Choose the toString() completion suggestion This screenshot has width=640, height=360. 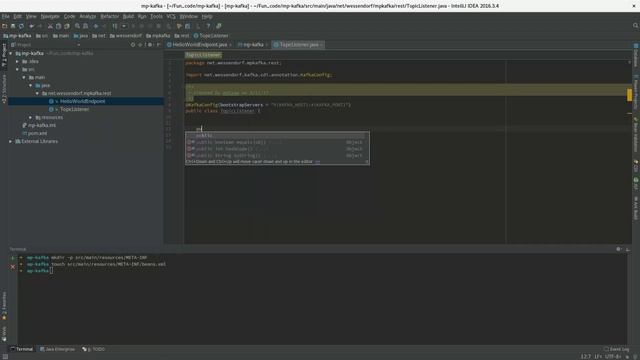point(277,156)
